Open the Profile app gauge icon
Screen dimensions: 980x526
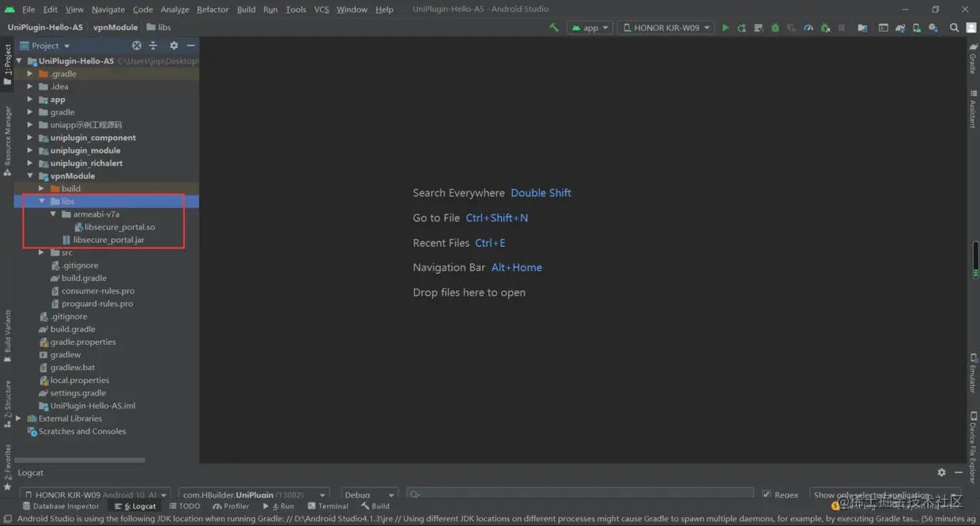coord(808,28)
